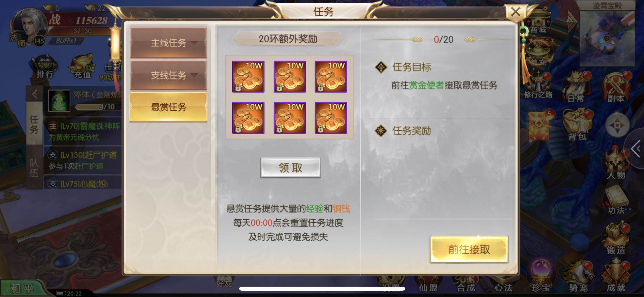This screenshot has width=644, height=297.
Task: Switch to the 队伍 team tab
Action: tap(34, 167)
